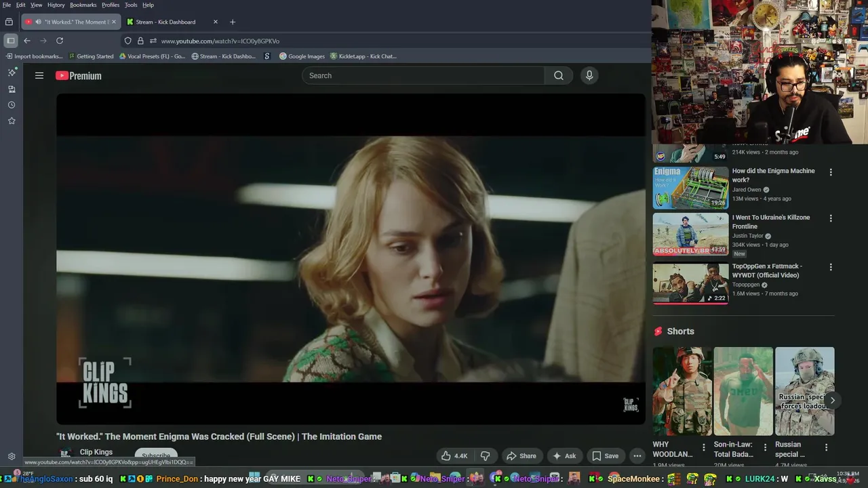Open history clock sidebar icon
Image resolution: width=868 pixels, height=488 pixels.
point(12,105)
